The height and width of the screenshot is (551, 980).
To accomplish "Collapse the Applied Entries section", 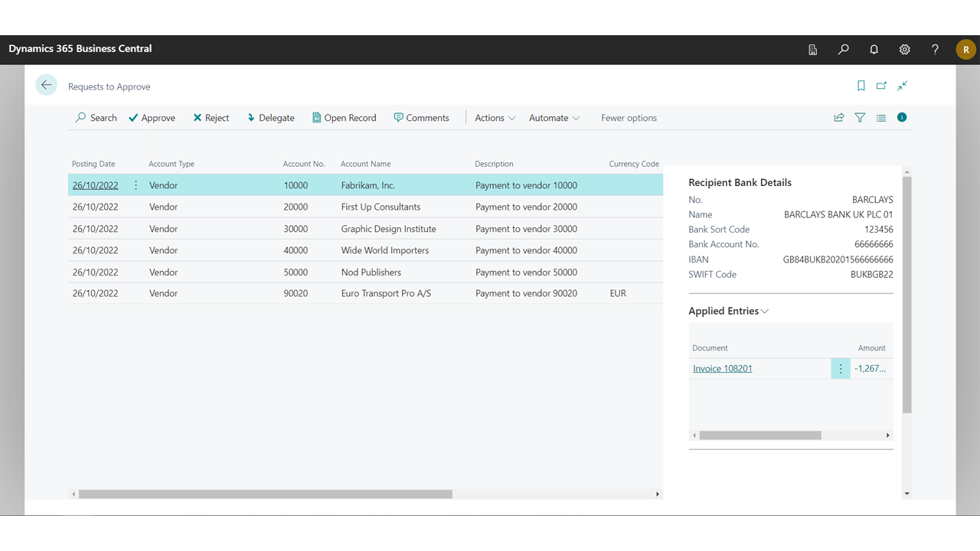I will 728,311.
